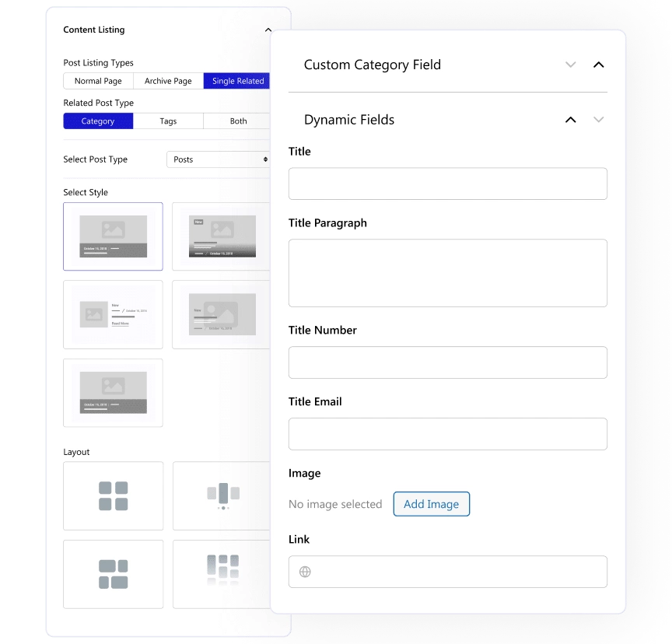Collapse the Content Listing panel
672x644 pixels.
pyautogui.click(x=268, y=30)
